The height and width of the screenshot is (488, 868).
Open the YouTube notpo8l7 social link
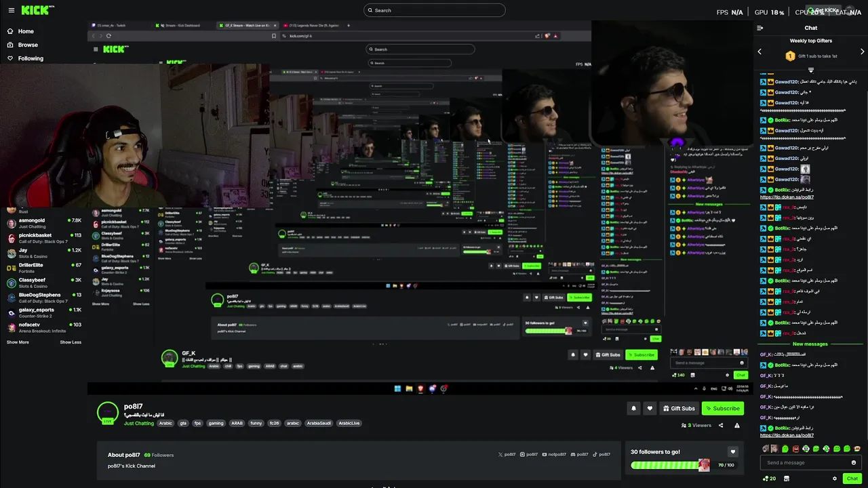[x=554, y=455]
